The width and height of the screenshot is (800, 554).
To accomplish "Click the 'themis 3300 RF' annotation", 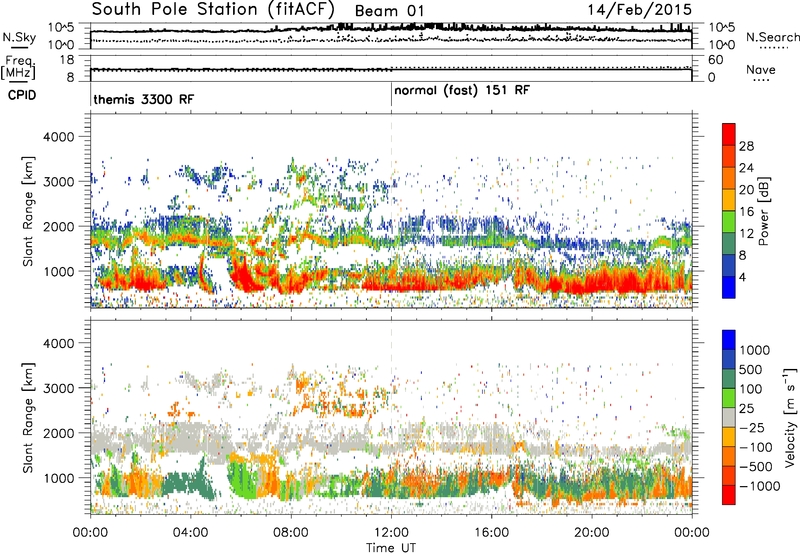I will 144,99.
